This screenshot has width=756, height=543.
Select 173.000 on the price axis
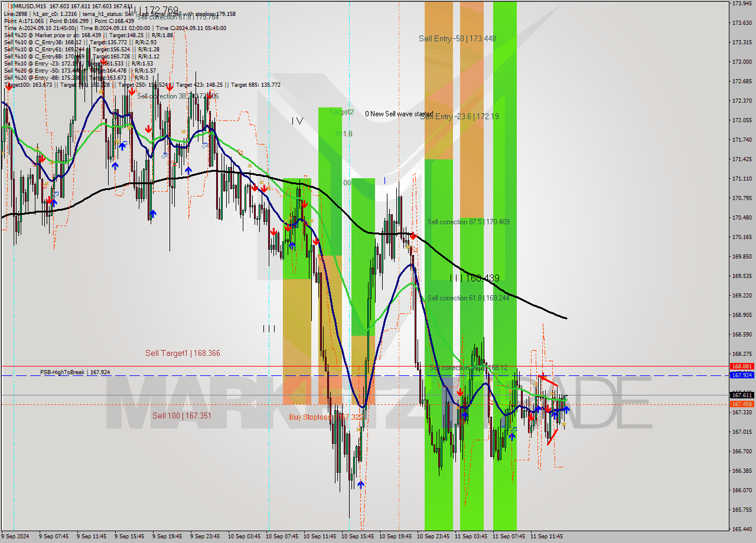pyautogui.click(x=741, y=62)
